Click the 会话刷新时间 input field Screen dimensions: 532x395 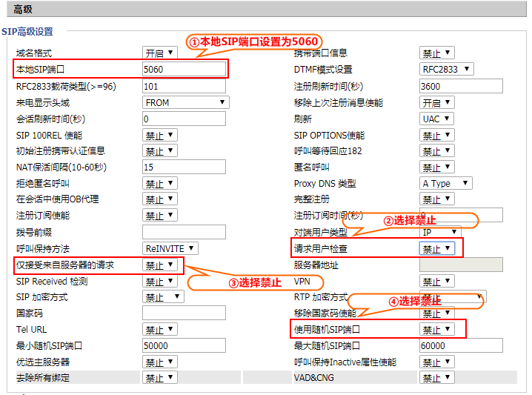(x=184, y=119)
